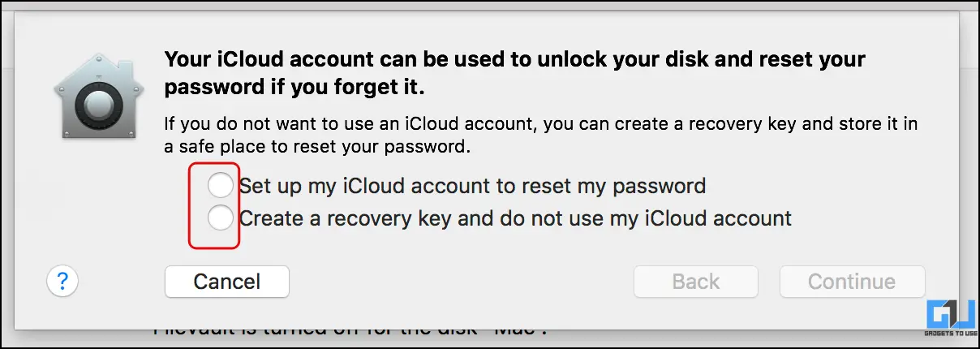
Task: Click the disabled Continue button
Action: (852, 282)
